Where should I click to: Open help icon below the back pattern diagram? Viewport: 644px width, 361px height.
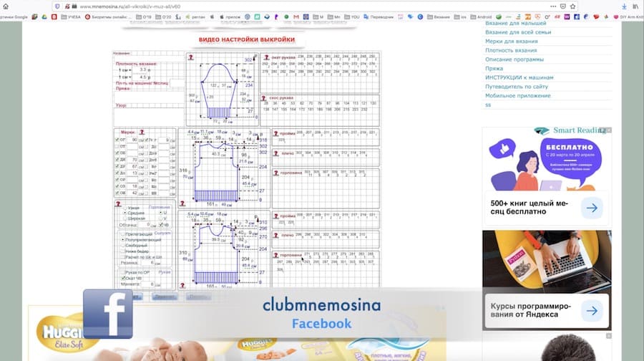click(182, 203)
